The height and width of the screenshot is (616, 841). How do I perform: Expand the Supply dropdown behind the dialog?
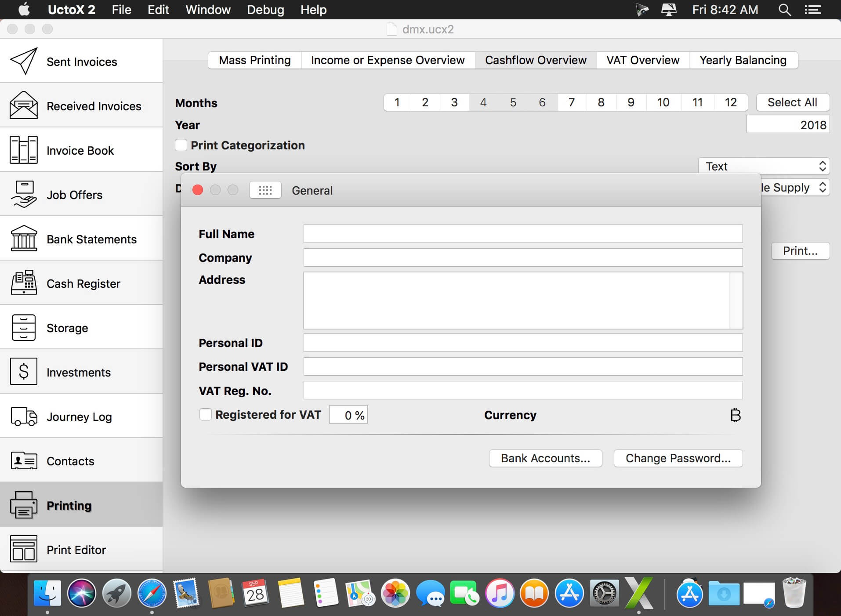pyautogui.click(x=795, y=188)
